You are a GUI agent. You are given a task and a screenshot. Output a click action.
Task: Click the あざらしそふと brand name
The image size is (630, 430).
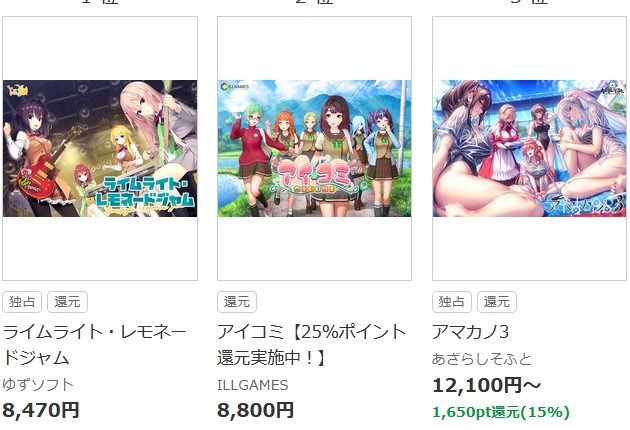click(482, 359)
